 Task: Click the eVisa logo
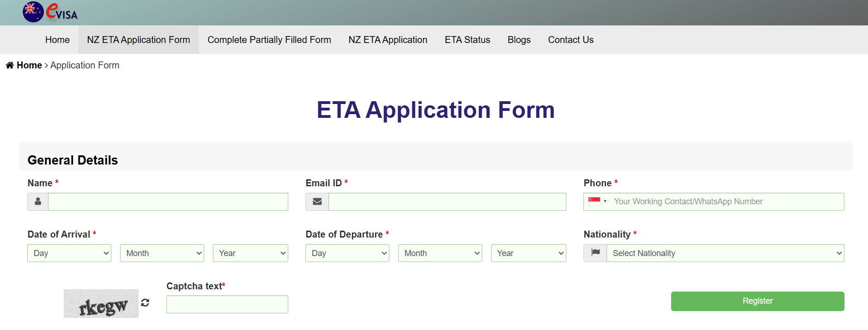(x=50, y=12)
